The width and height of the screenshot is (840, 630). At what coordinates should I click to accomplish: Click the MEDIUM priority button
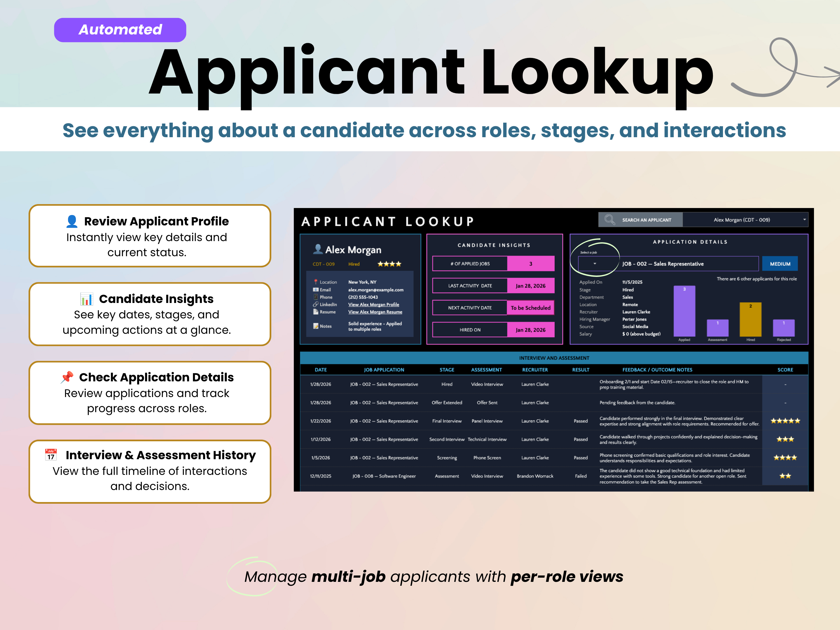click(x=780, y=263)
